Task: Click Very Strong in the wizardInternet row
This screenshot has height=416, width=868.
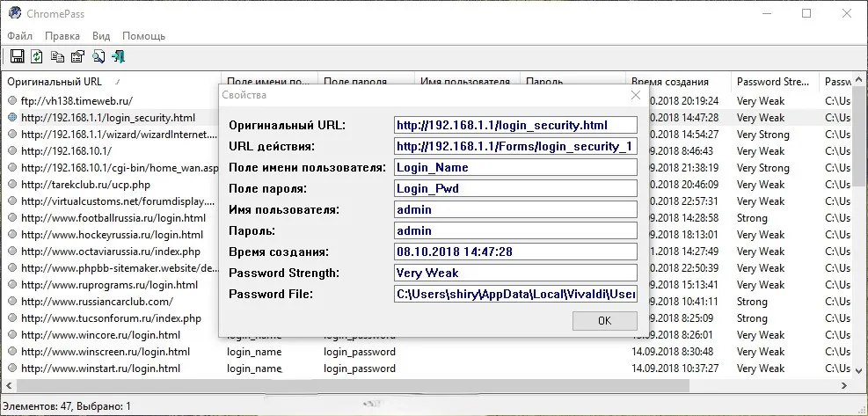Action: coord(762,134)
